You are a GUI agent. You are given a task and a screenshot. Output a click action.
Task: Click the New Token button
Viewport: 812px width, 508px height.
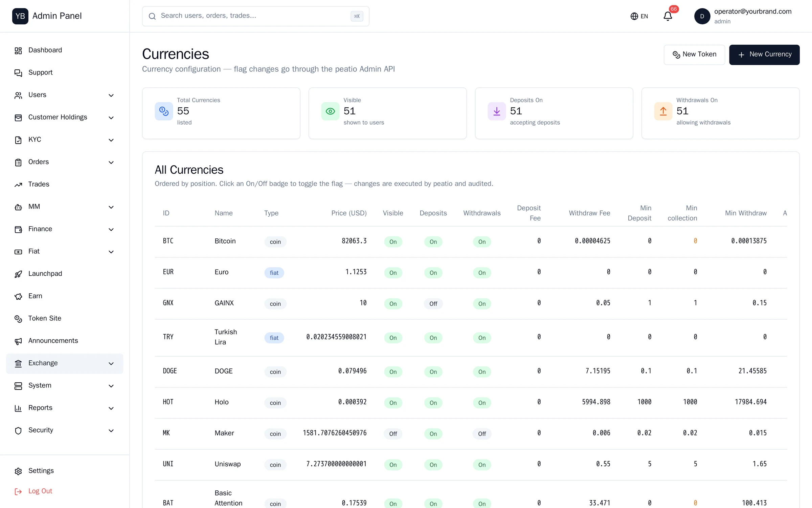[x=694, y=55]
